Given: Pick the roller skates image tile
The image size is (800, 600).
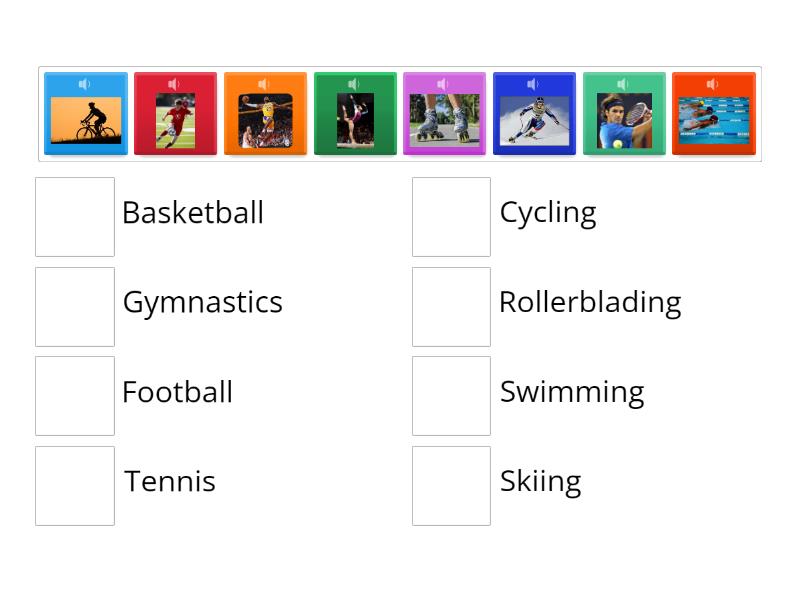Looking at the screenshot, I should coord(445,120).
